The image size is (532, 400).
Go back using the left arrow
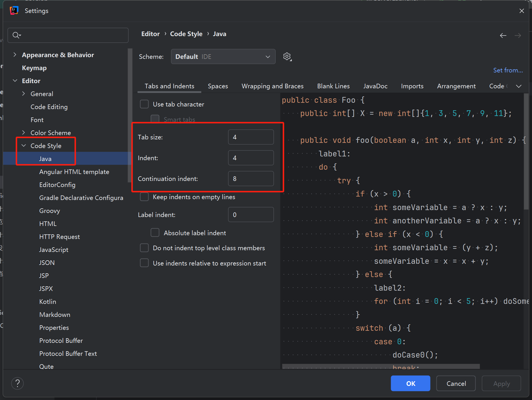[503, 35]
